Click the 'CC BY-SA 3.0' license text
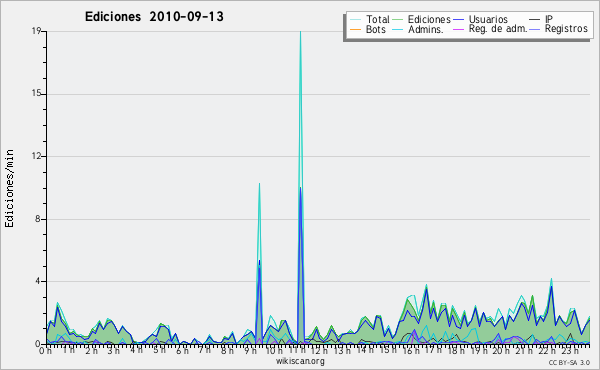600x370 pixels. click(x=569, y=362)
